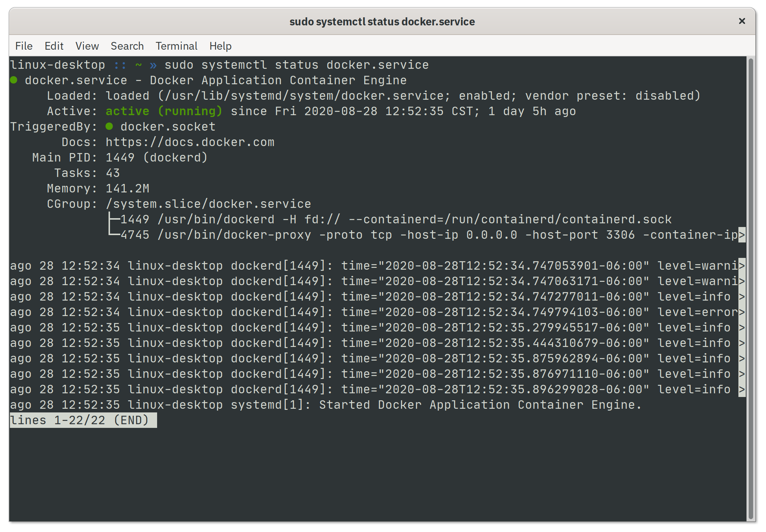Click the truncation marker on the level=error line
This screenshot has width=766, height=532.
tap(742, 312)
